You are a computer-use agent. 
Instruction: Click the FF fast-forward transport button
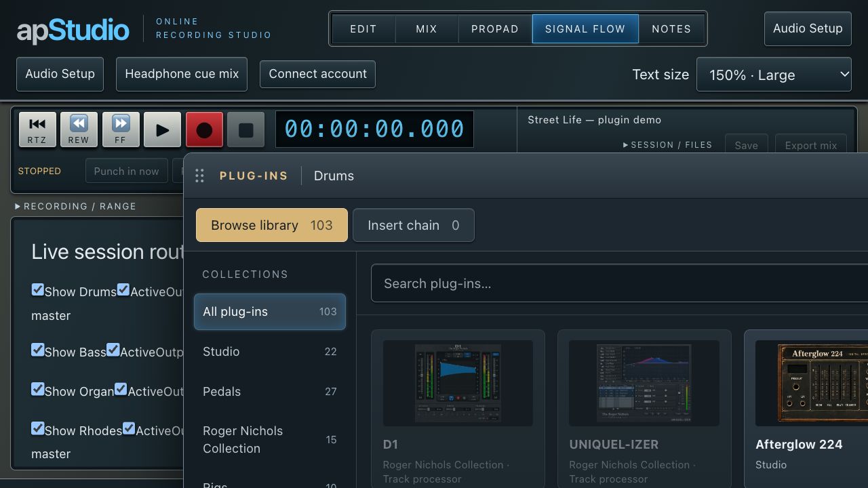(121, 129)
